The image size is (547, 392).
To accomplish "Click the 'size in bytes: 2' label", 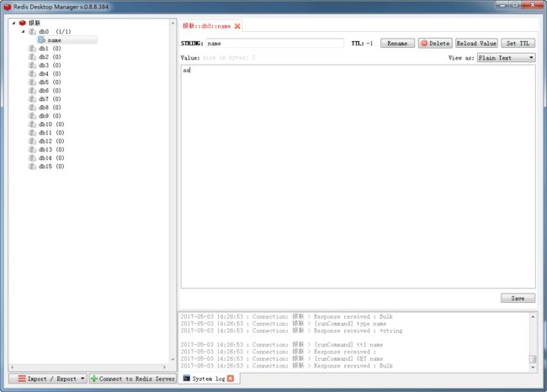I will tap(229, 57).
